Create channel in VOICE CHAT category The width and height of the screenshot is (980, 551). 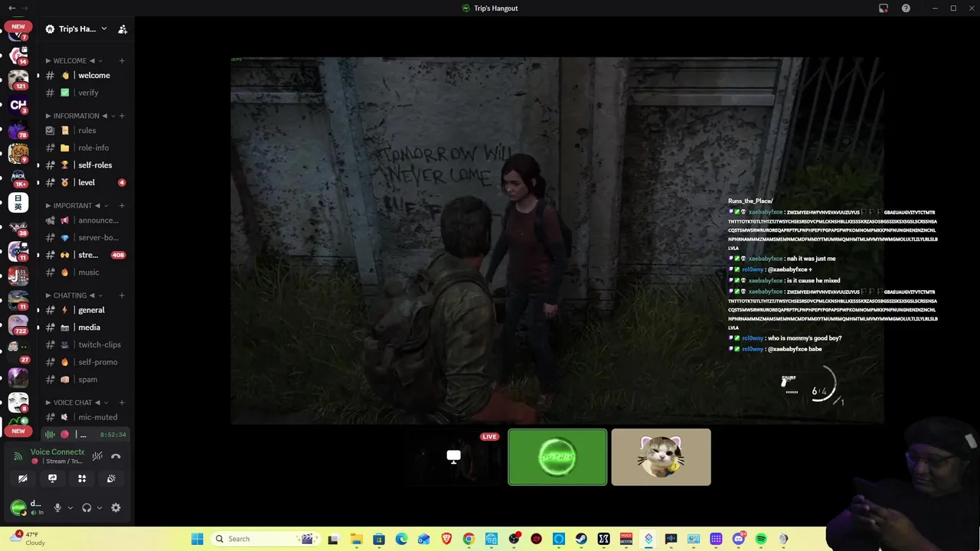pos(122,402)
